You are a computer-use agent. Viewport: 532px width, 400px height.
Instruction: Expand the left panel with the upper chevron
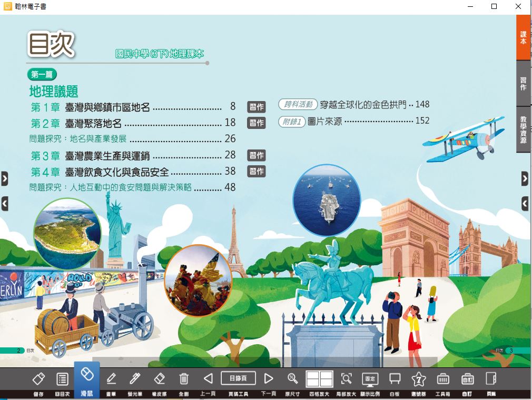[x=4, y=179]
